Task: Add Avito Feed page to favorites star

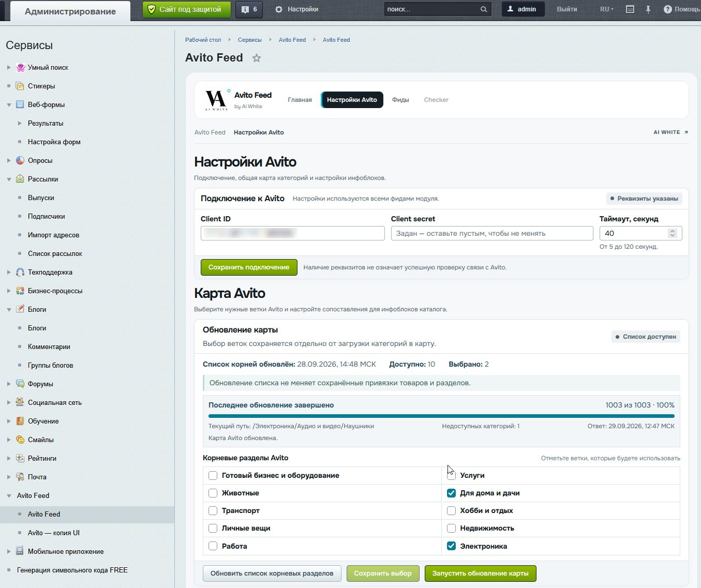Action: [257, 58]
